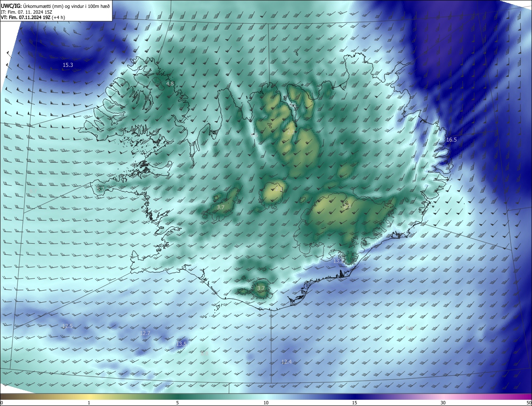The height and width of the screenshot is (406, 532).
Task: Click the "IT: Fim. 07. 11. 2024 15Z" line
Action: pyautogui.click(x=26, y=12)
